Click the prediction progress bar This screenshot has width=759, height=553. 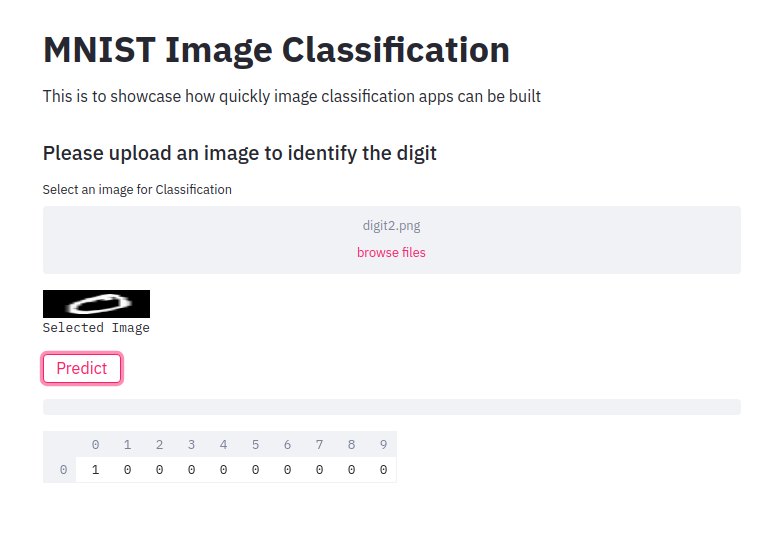pos(391,407)
